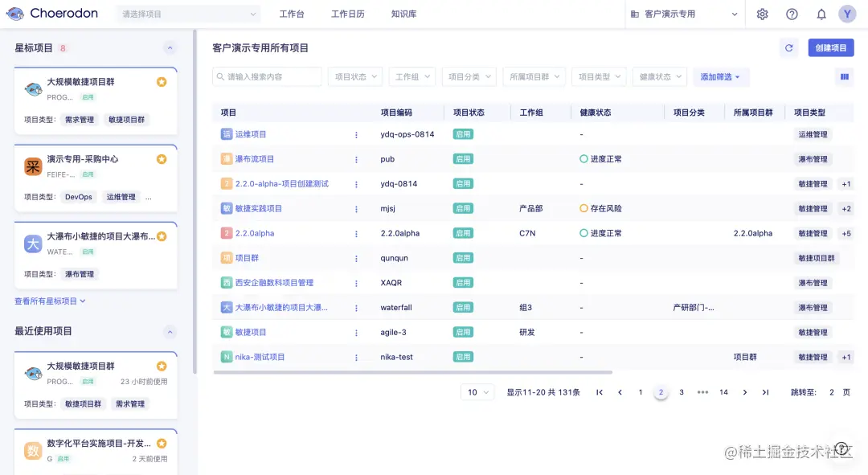
Task: Unstar the 大瀑布小敏捷的项目 card
Action: tap(162, 236)
